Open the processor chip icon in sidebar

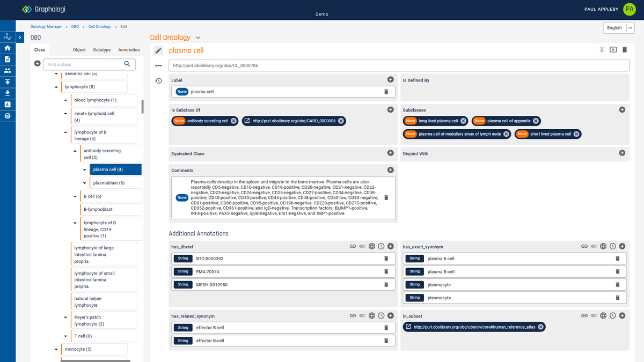[8, 115]
